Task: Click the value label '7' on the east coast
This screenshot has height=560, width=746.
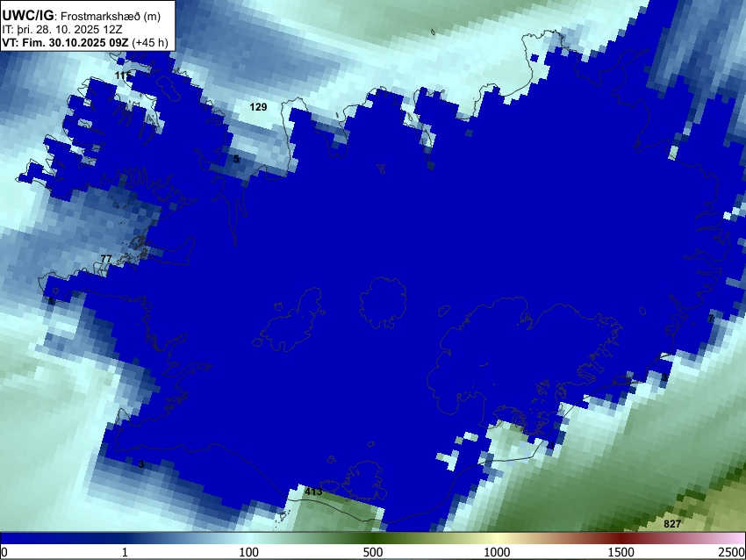Action: (x=711, y=319)
